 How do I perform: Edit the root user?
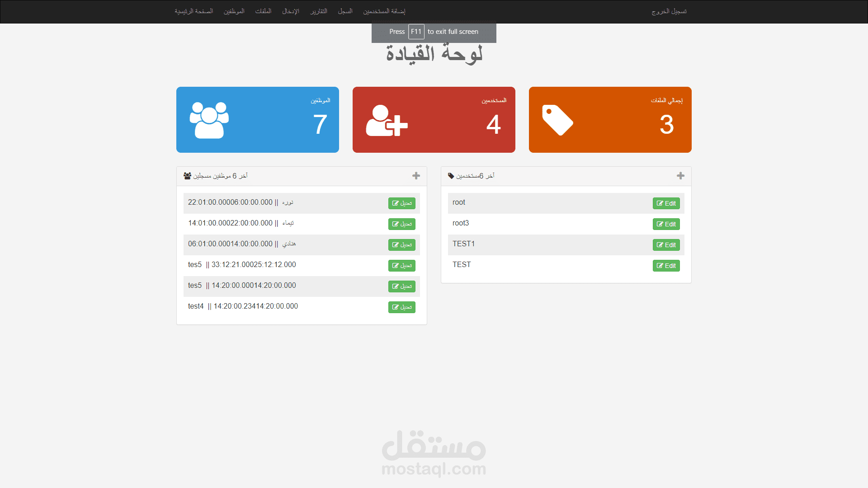point(666,203)
